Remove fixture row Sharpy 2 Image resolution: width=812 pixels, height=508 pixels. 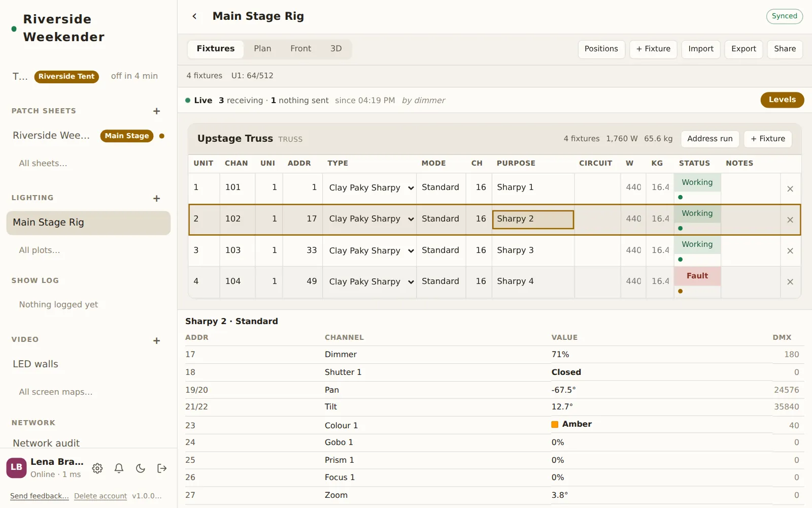pos(790,220)
